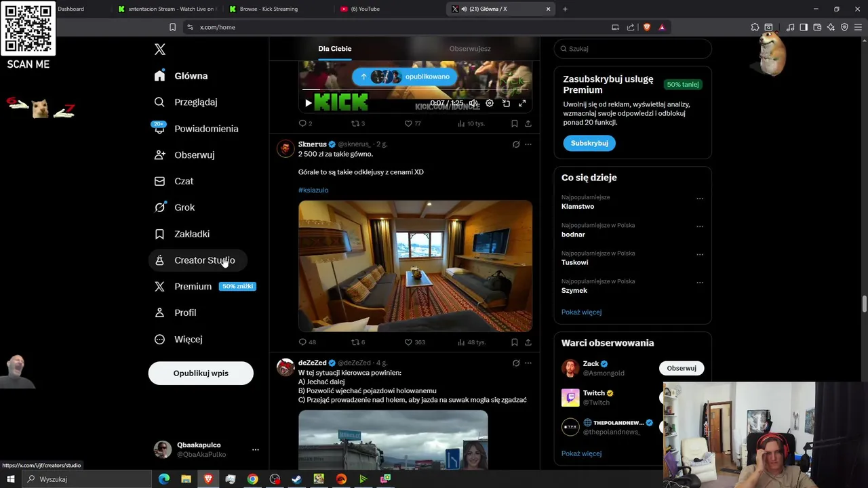The height and width of the screenshot is (488, 868).
Task: Open more options on Sknerus post
Action: pyautogui.click(x=528, y=144)
